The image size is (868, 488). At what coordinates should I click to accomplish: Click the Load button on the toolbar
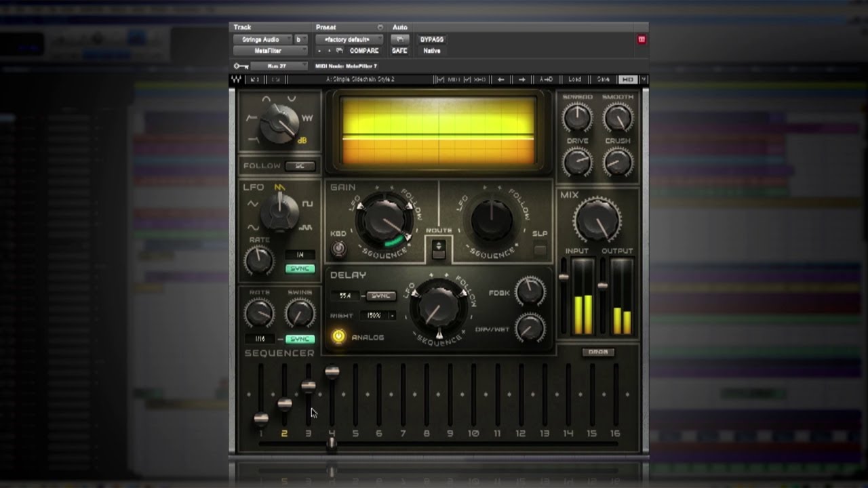pyautogui.click(x=574, y=79)
